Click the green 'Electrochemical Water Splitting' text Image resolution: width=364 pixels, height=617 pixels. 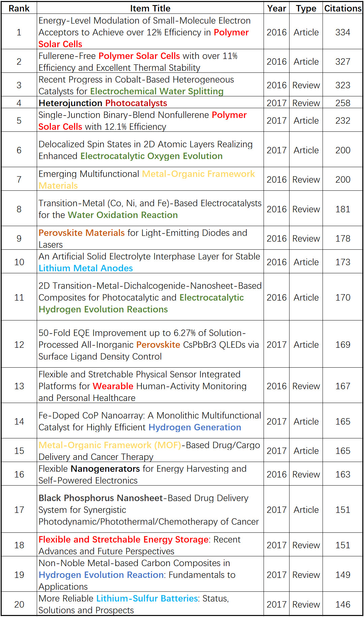click(157, 91)
